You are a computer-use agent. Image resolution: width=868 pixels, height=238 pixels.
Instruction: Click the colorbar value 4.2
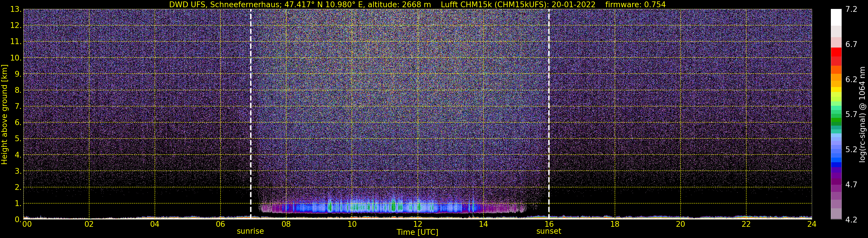tap(851, 220)
